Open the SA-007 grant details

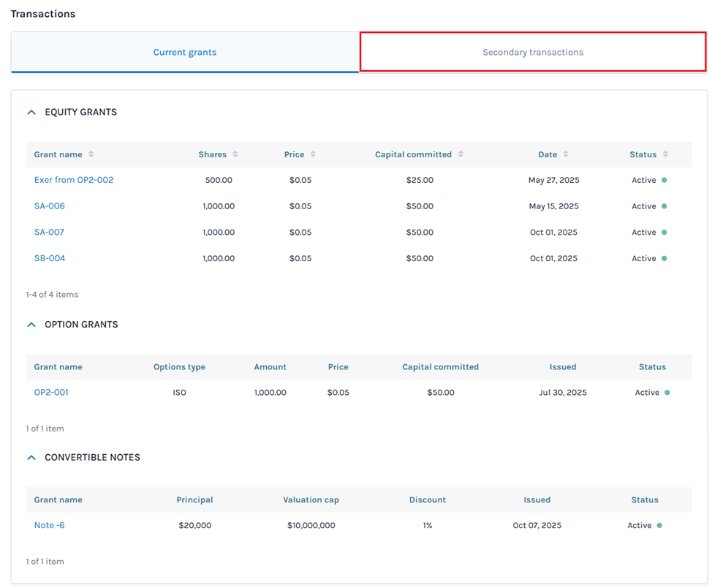(x=49, y=233)
